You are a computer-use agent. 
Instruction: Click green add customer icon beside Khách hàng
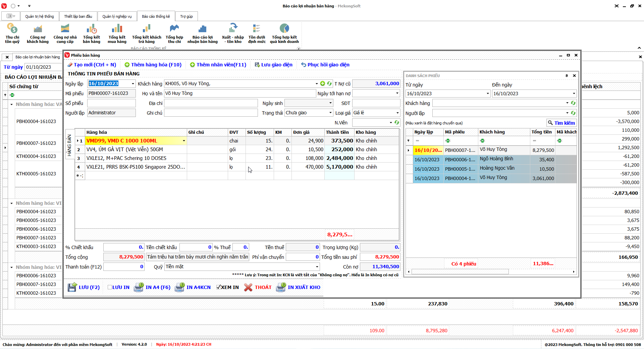click(323, 84)
